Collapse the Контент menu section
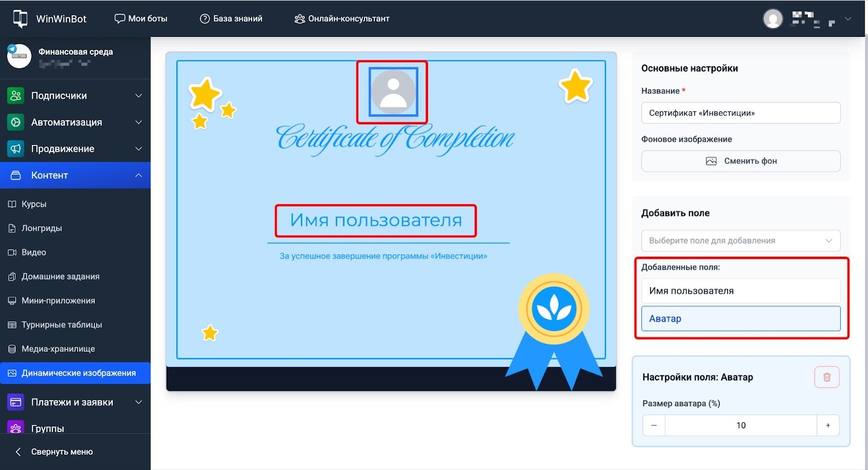Viewport: 868px width, 470px height. coord(75,175)
